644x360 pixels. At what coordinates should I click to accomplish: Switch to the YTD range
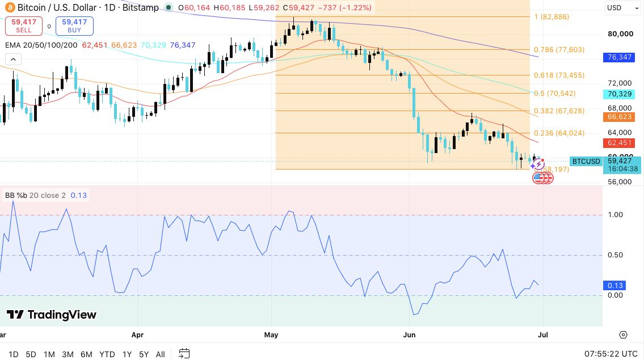(107, 354)
